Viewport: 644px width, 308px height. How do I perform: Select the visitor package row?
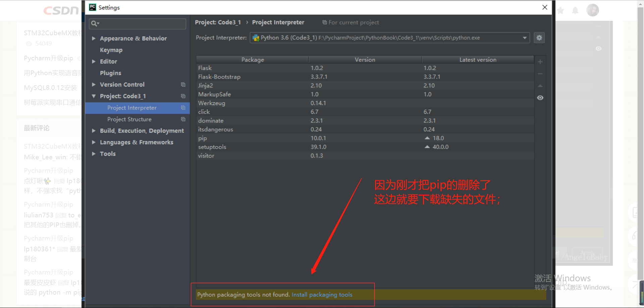pyautogui.click(x=365, y=156)
